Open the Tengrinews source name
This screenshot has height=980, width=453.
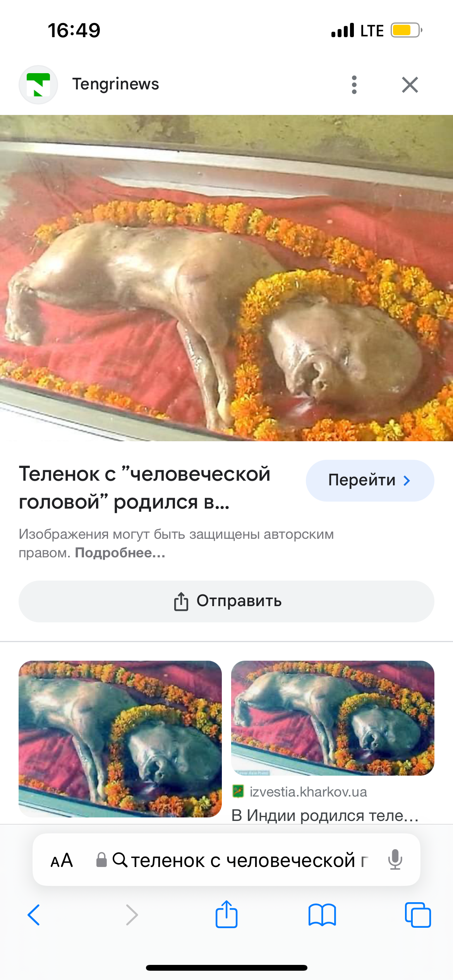pos(116,84)
